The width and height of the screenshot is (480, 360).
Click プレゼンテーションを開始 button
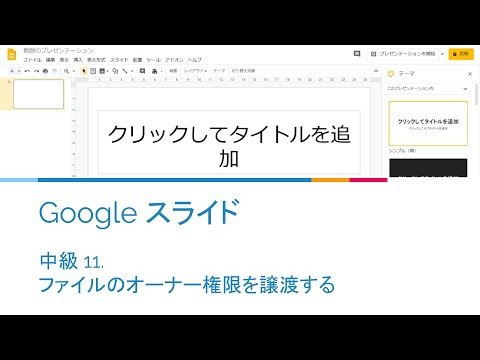click(403, 54)
